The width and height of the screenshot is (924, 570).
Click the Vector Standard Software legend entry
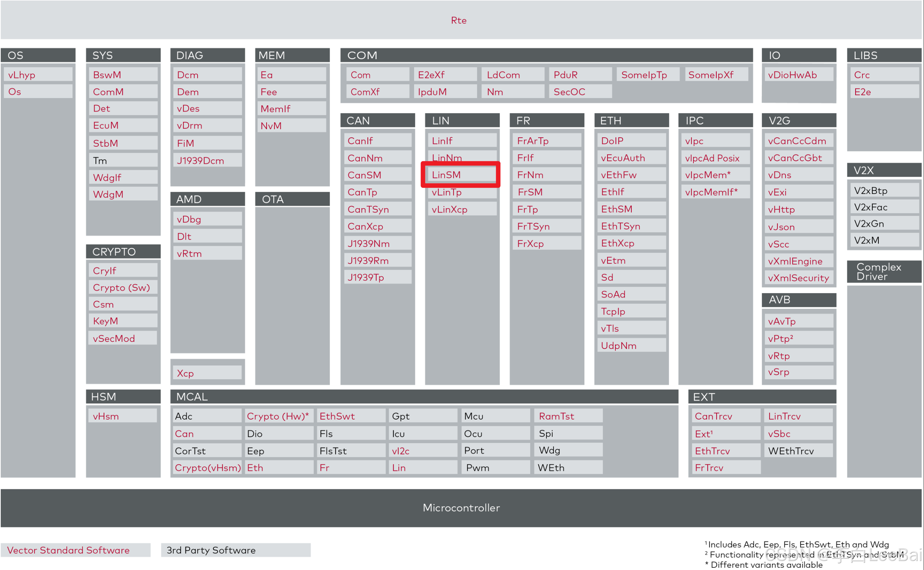tap(69, 550)
